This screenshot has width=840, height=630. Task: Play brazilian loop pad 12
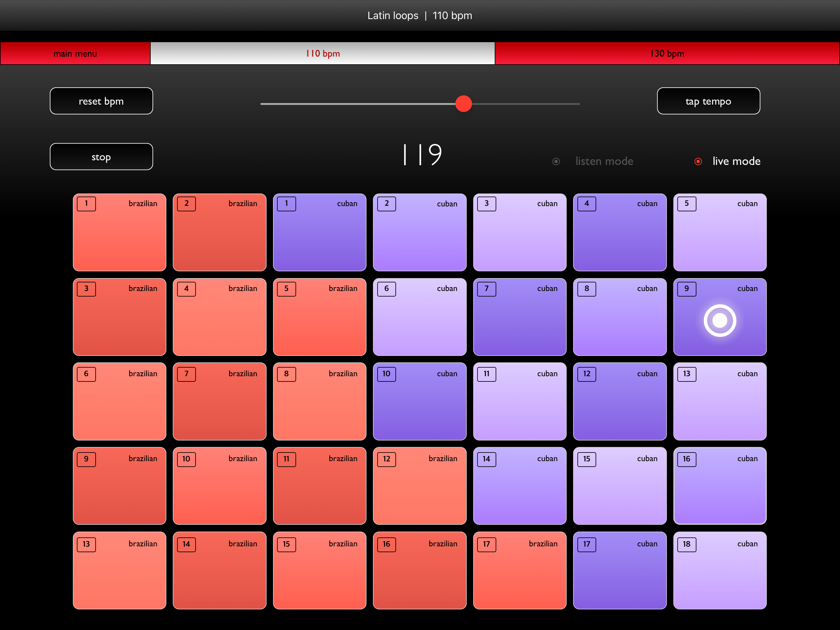pyautogui.click(x=419, y=486)
